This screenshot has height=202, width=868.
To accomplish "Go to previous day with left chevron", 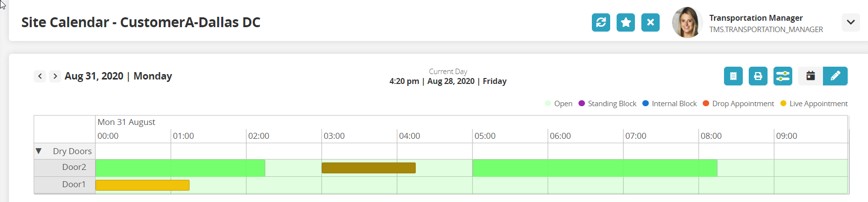I will click(x=40, y=76).
